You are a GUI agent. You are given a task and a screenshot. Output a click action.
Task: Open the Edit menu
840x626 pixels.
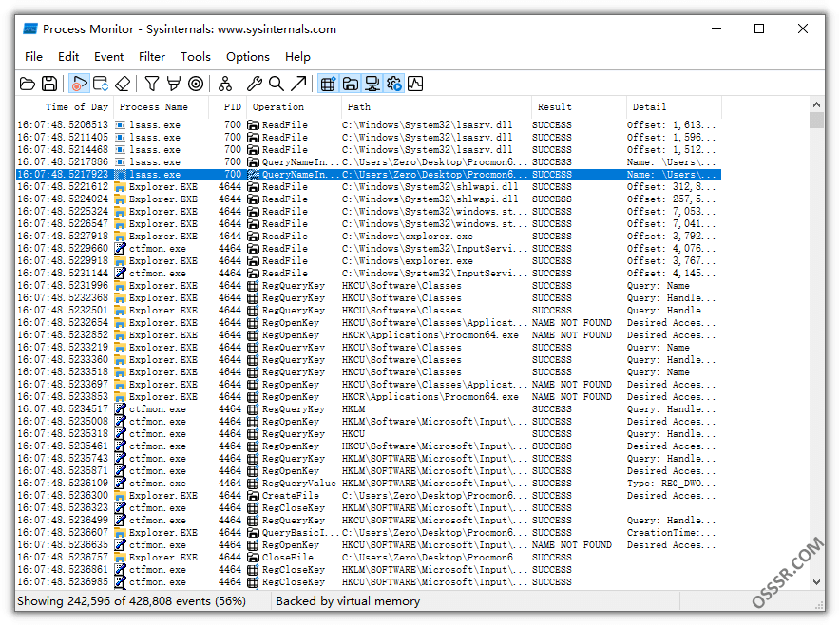click(68, 57)
